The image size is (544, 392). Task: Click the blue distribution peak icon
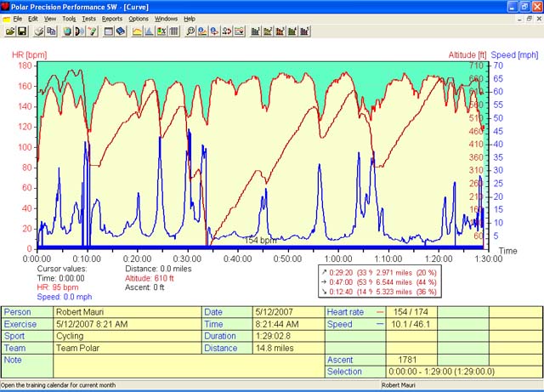tap(150, 31)
